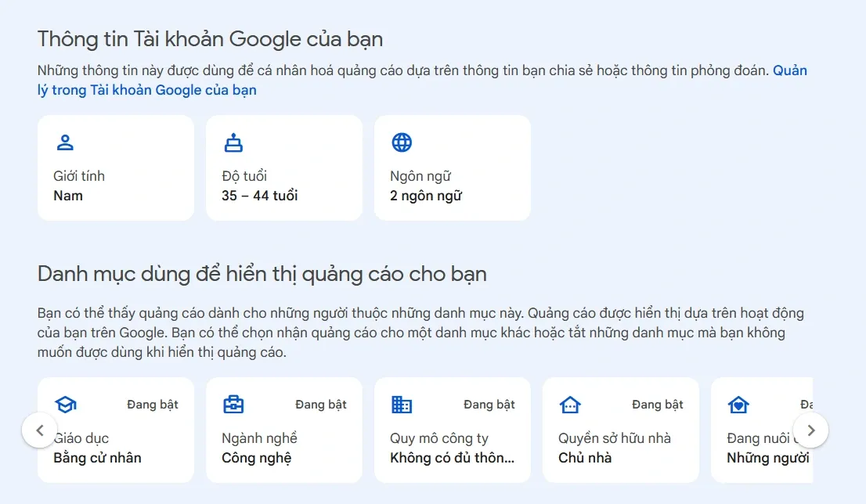The width and height of the screenshot is (866, 504).
Task: Click the Quy mô công ty label
Action: click(439, 438)
